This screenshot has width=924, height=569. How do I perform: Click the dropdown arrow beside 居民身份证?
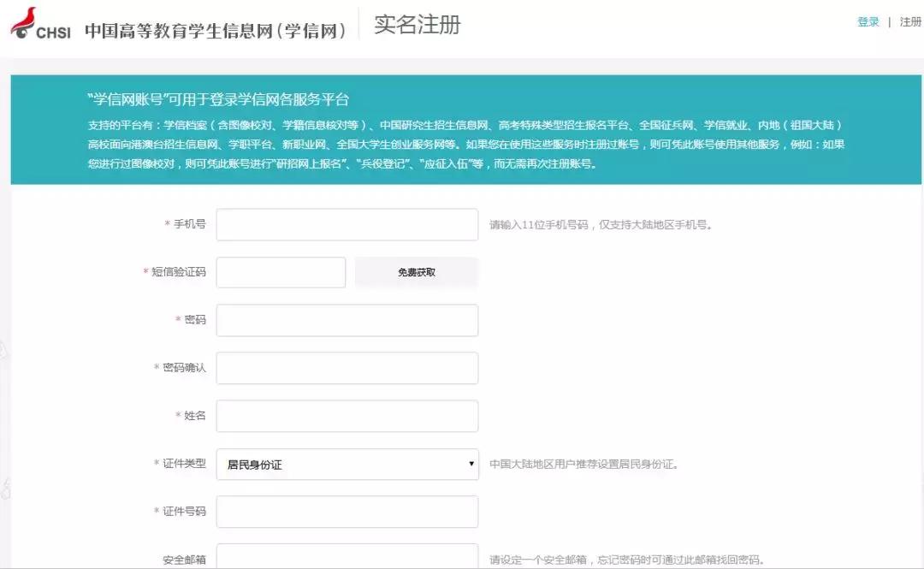469,463
